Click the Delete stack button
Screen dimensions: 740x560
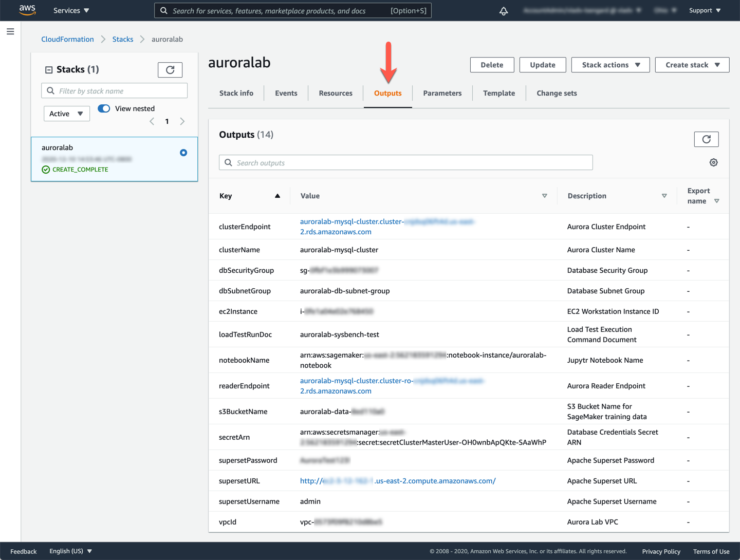491,65
